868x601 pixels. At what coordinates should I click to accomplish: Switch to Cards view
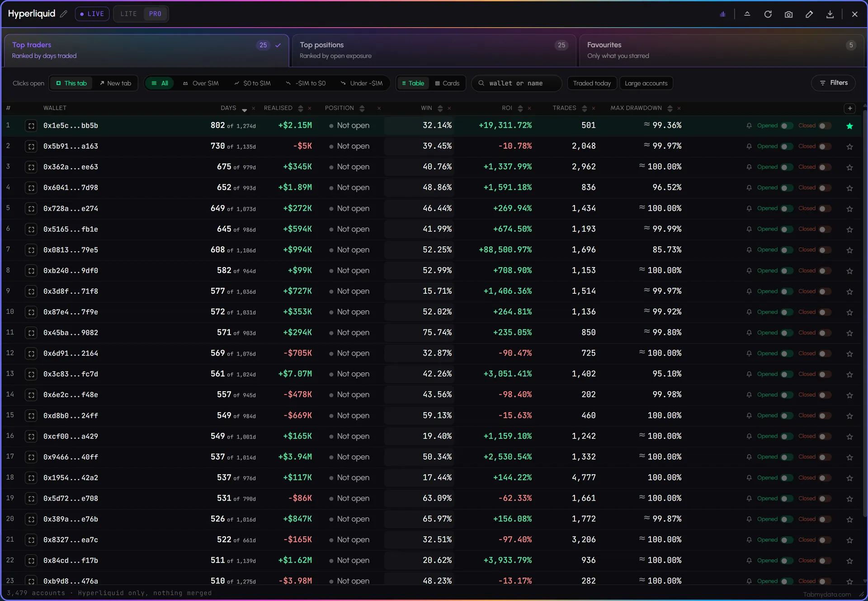(x=447, y=83)
